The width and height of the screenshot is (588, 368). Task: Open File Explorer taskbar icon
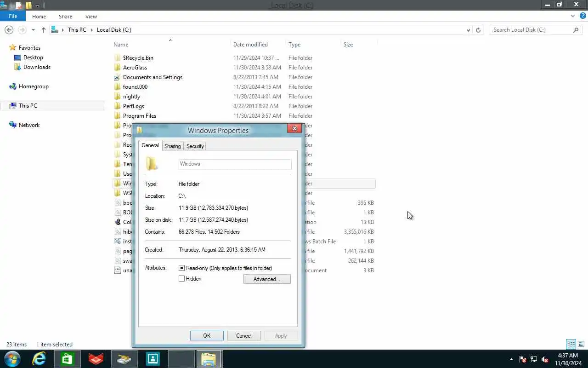click(209, 359)
